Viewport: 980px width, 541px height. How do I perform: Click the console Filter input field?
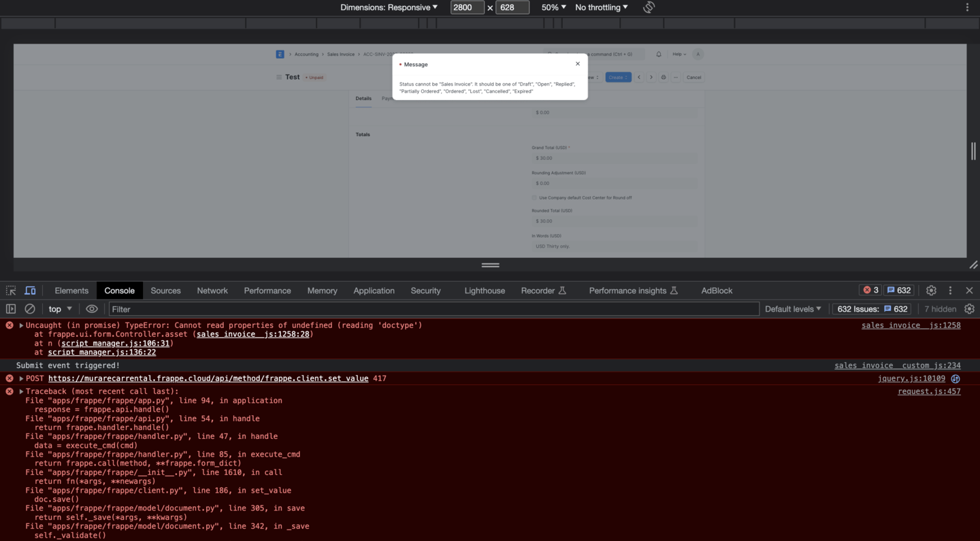coord(434,309)
